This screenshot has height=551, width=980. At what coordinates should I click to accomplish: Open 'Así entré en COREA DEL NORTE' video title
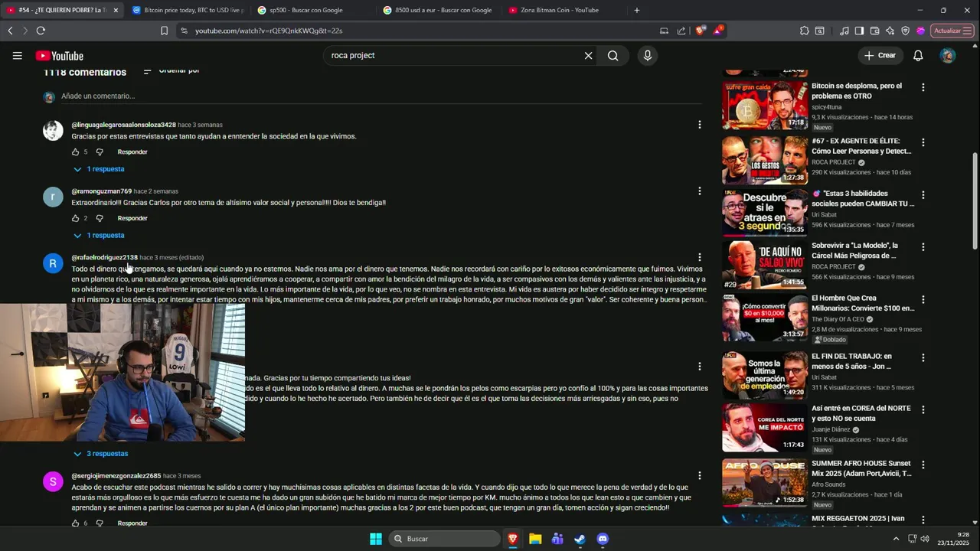(861, 413)
